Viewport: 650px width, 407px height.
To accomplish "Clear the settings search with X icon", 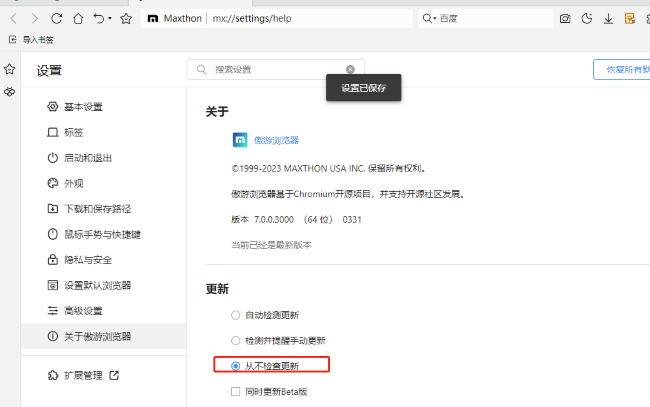I will (x=350, y=69).
